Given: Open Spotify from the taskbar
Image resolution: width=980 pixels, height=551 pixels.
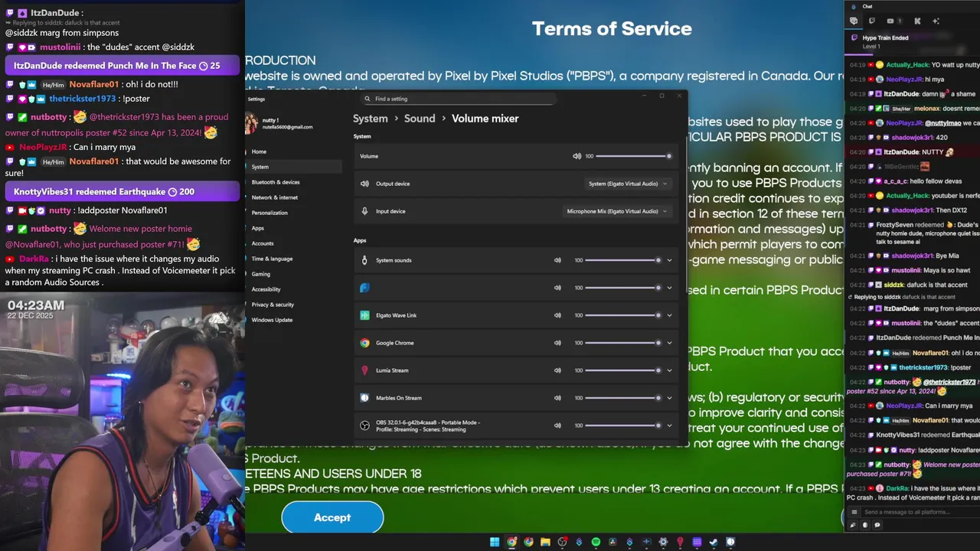Looking at the screenshot, I should click(596, 542).
